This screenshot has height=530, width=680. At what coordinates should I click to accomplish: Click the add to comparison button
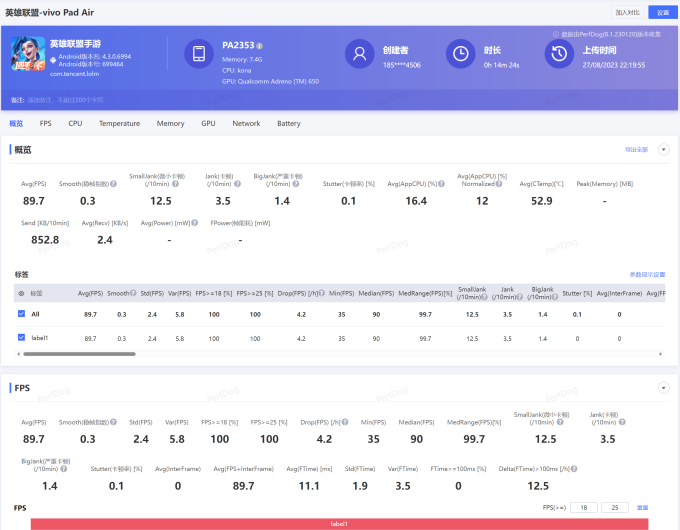click(628, 13)
